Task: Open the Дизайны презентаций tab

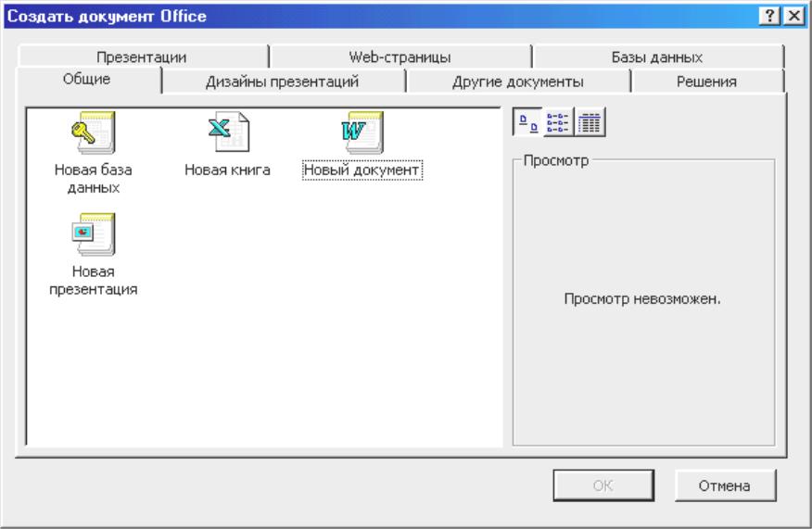Action: click(x=282, y=82)
